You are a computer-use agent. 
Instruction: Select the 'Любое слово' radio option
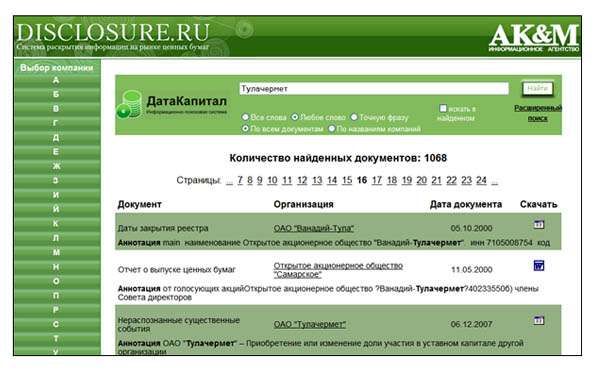click(x=295, y=117)
